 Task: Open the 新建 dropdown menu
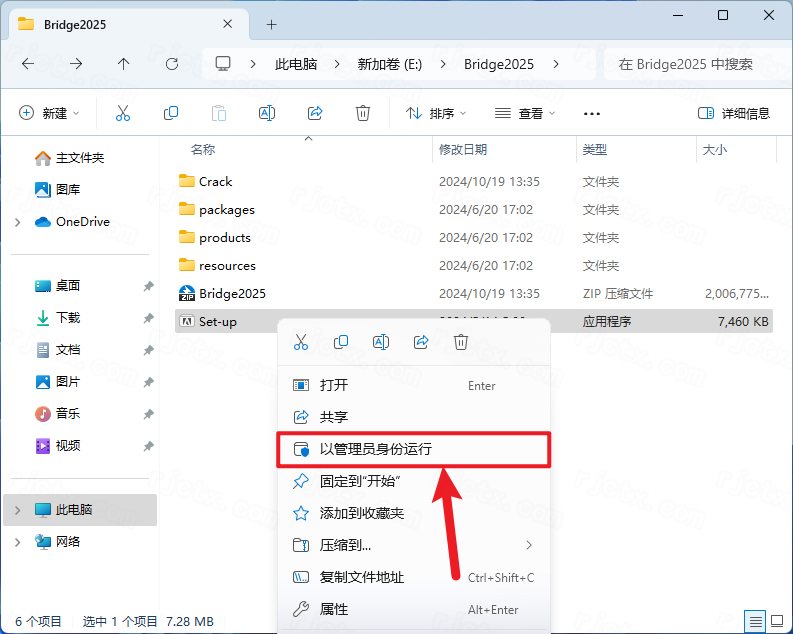click(x=49, y=114)
